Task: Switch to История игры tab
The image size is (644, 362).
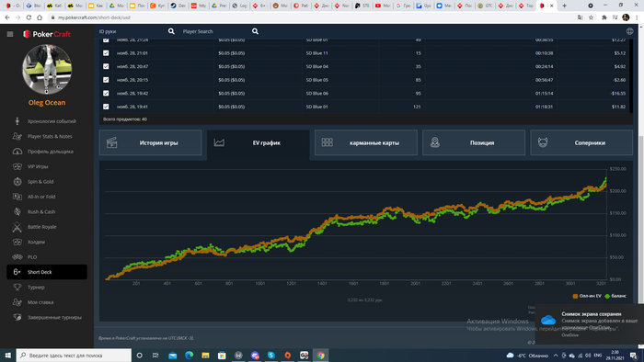Action: point(150,142)
